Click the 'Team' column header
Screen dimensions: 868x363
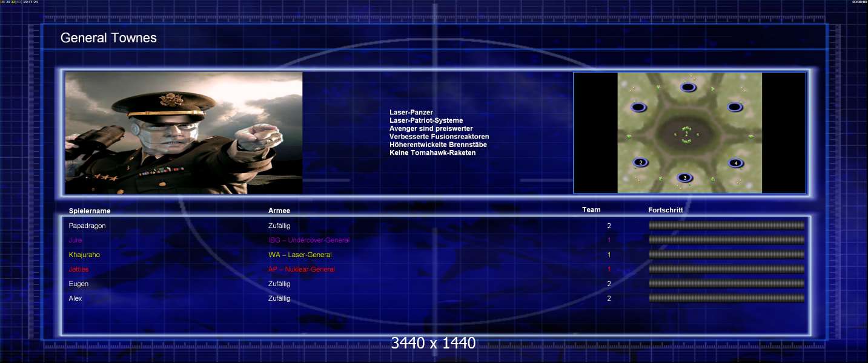(x=591, y=210)
